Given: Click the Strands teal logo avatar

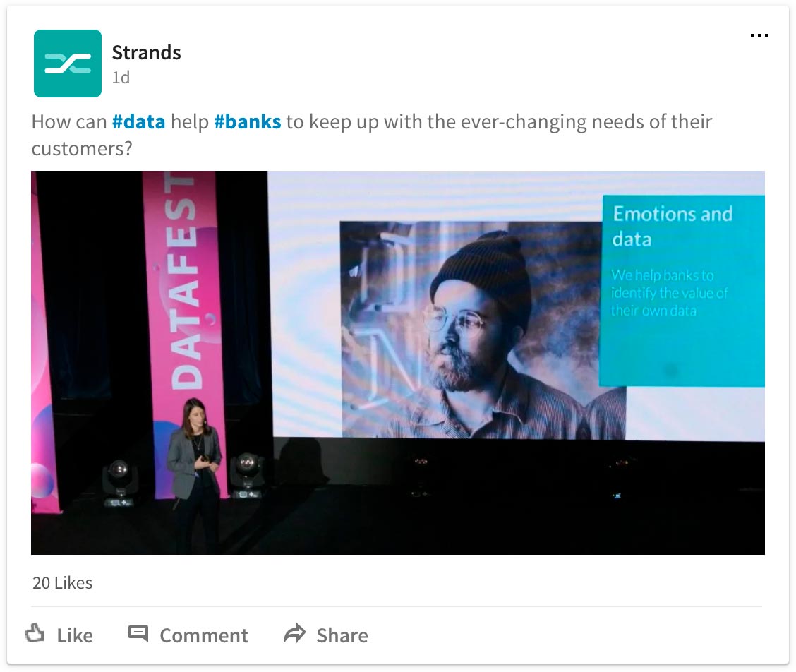Looking at the screenshot, I should (68, 64).
